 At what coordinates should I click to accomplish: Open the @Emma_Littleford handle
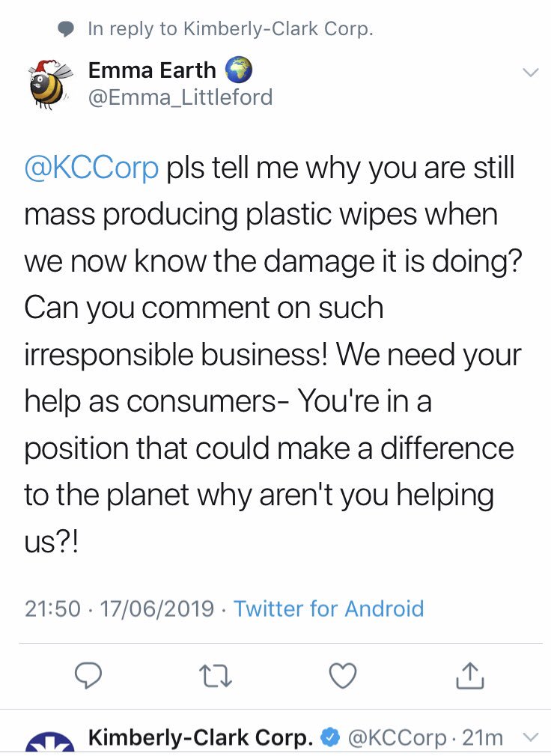click(180, 97)
